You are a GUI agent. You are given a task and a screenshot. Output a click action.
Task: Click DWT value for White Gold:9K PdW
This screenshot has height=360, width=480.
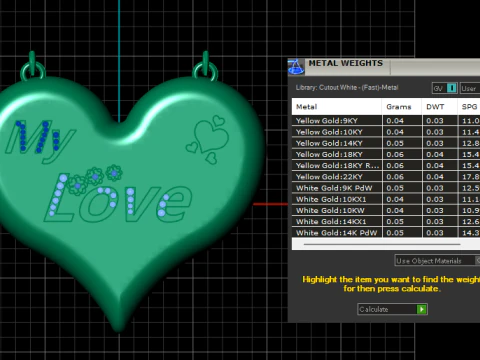click(x=435, y=188)
